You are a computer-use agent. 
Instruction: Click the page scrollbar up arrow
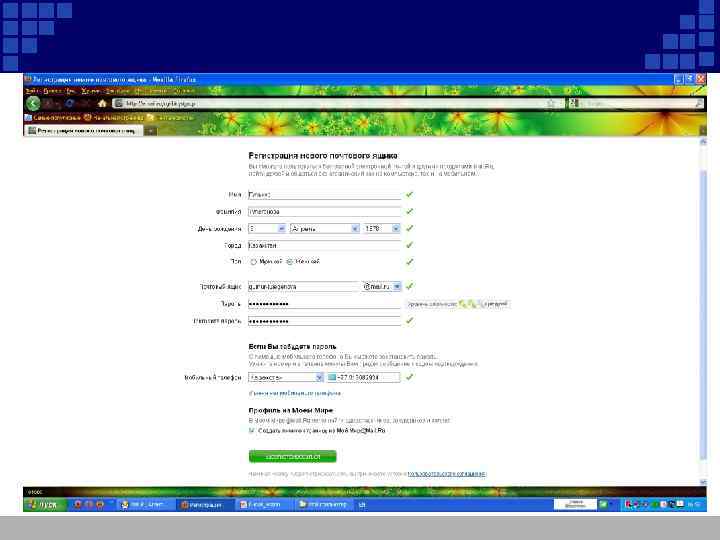click(703, 142)
